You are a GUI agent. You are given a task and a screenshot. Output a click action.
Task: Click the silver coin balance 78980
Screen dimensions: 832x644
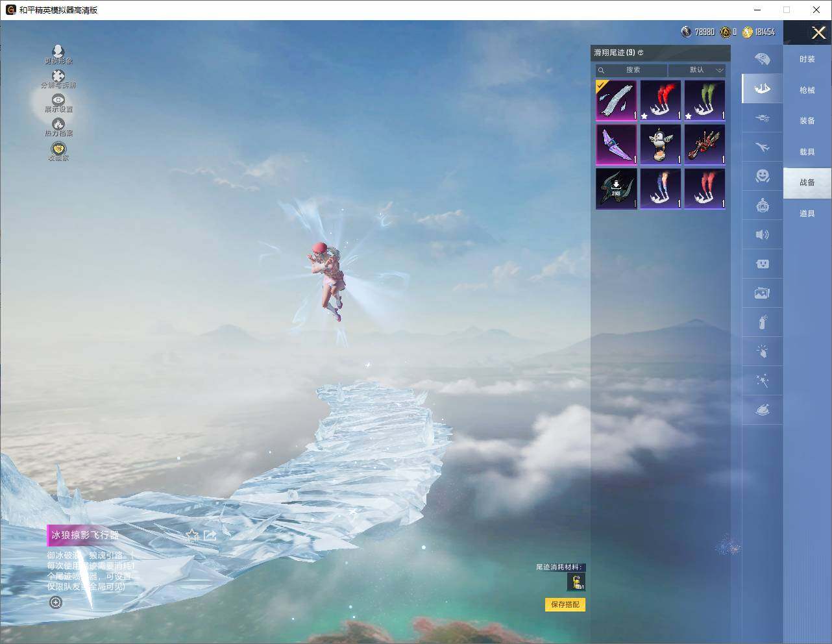(x=698, y=32)
